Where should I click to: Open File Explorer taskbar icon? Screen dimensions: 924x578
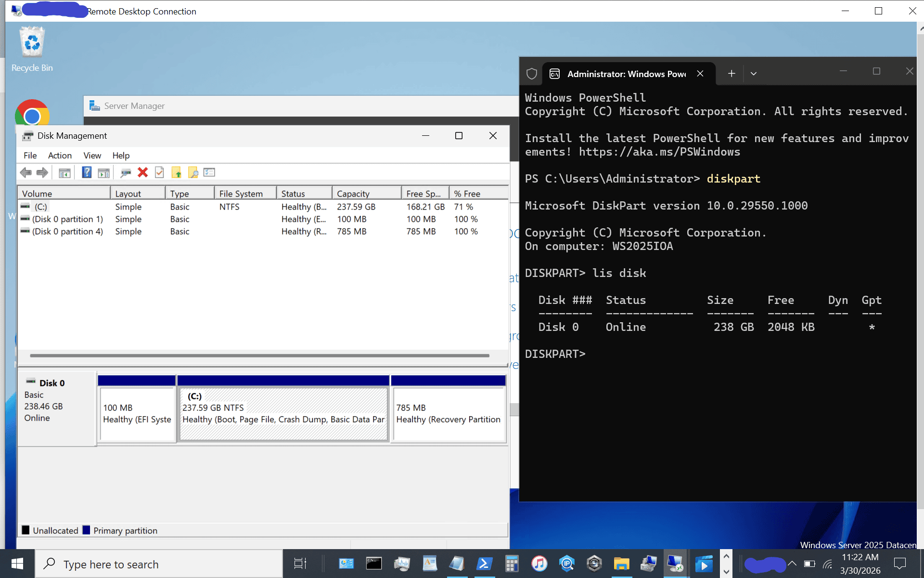pos(622,564)
